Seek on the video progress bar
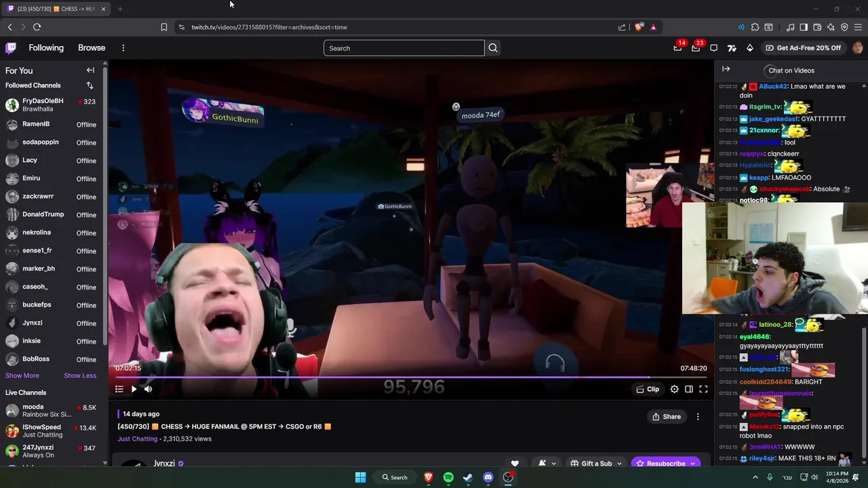This screenshot has height=488, width=868. coord(411,378)
